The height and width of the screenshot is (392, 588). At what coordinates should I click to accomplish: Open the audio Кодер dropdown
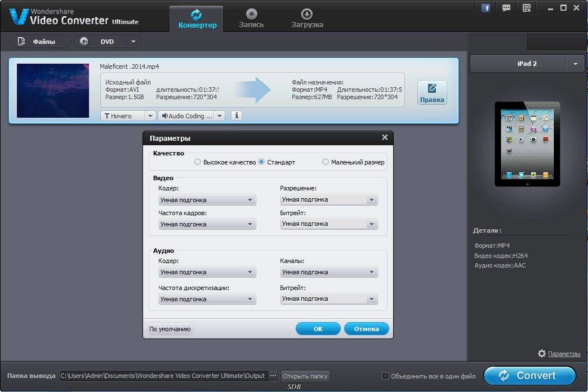click(207, 272)
